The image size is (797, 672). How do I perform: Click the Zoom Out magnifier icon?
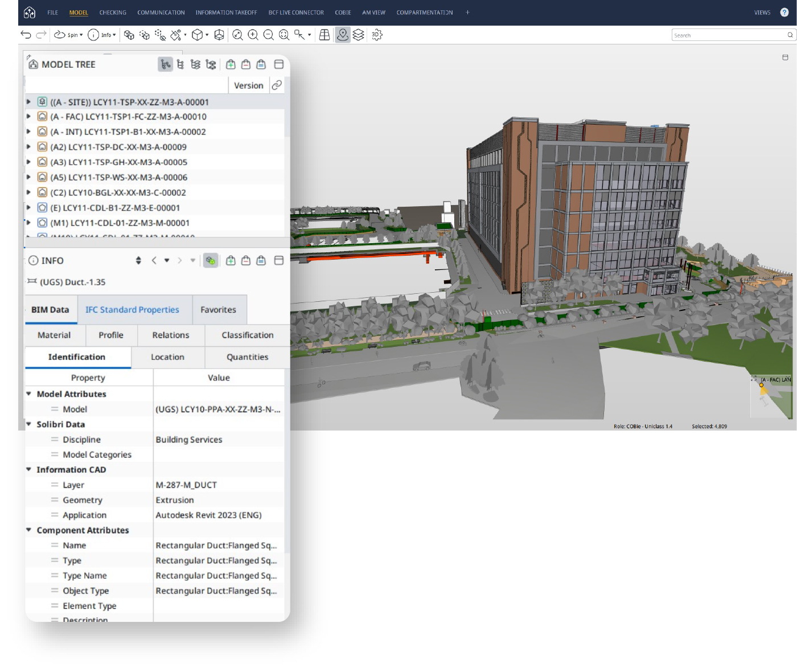269,35
